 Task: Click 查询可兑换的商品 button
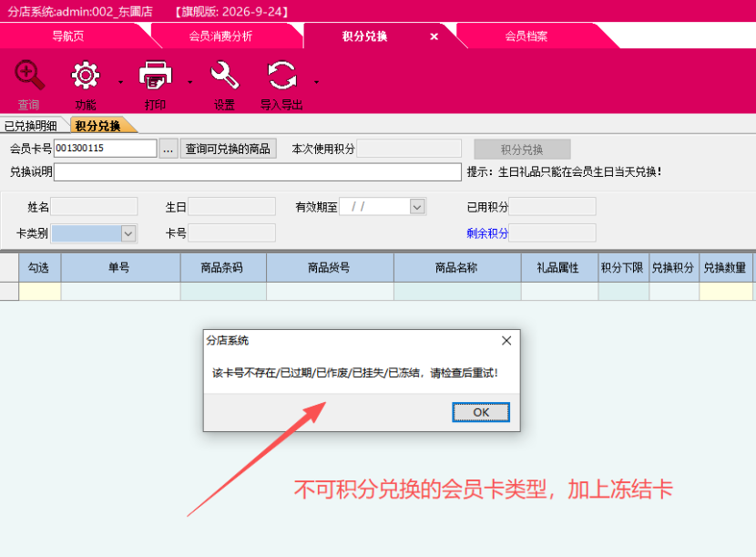pyautogui.click(x=228, y=149)
